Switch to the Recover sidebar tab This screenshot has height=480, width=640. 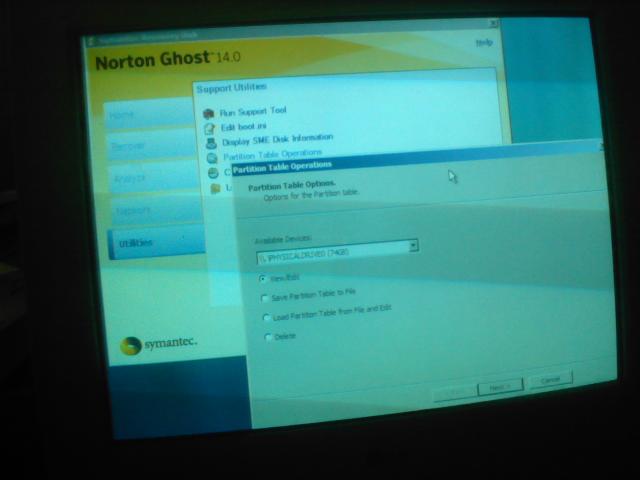(x=152, y=146)
